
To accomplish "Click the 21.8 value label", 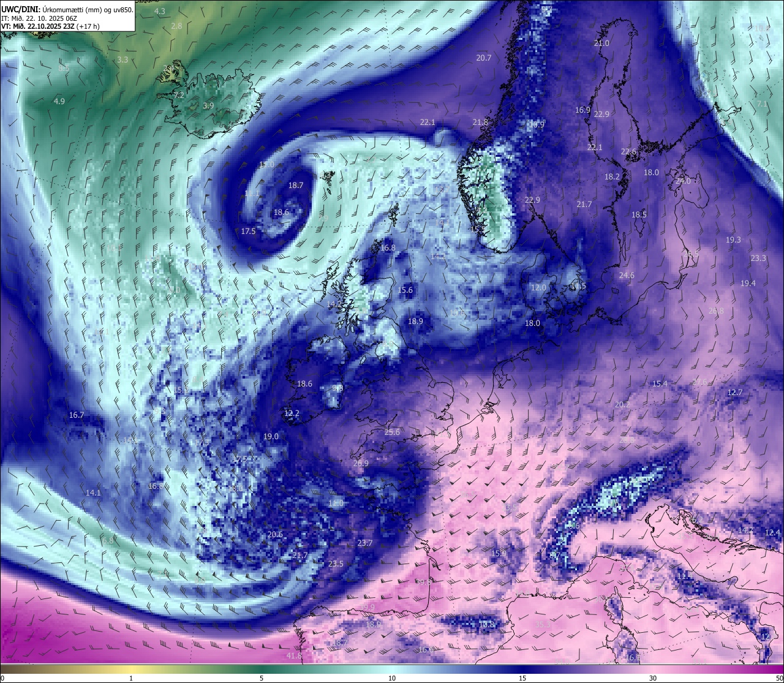I will 480,123.
